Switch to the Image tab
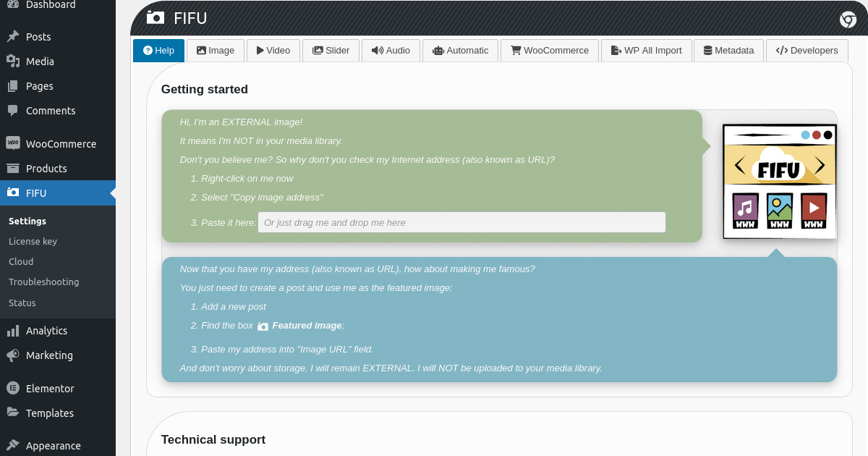Image resolution: width=868 pixels, height=456 pixels. (x=216, y=51)
